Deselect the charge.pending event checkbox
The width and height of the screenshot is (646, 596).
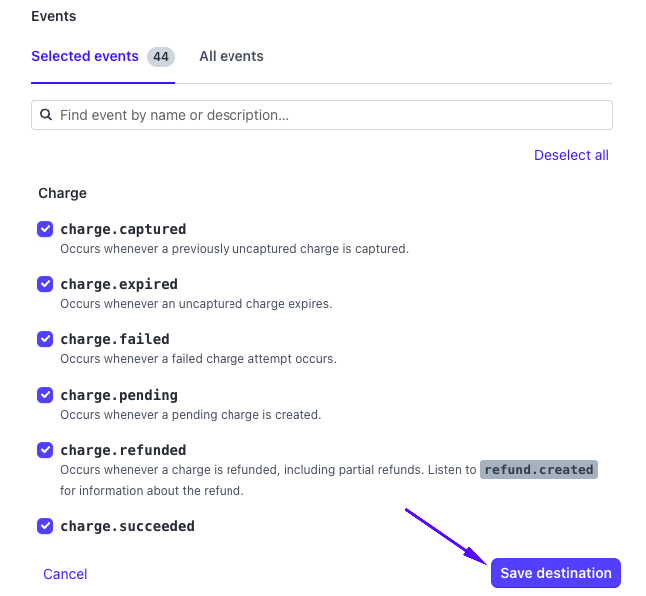[45, 395]
